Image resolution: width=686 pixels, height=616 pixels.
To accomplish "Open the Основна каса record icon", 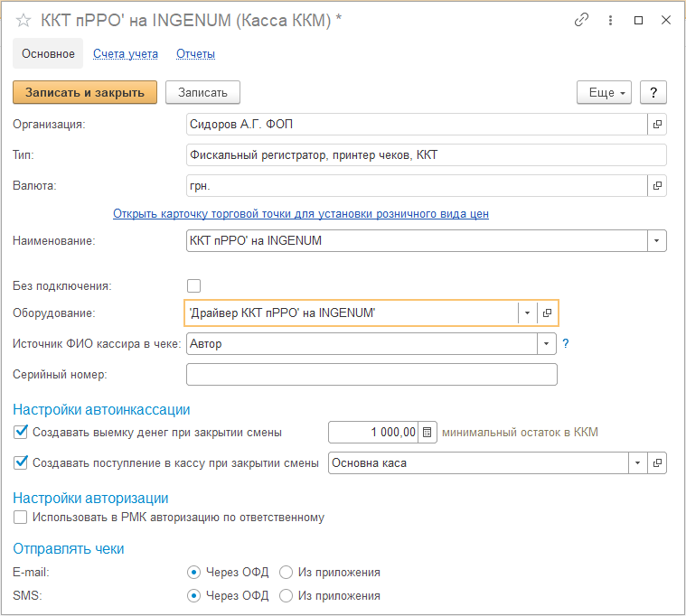I will pos(657,462).
